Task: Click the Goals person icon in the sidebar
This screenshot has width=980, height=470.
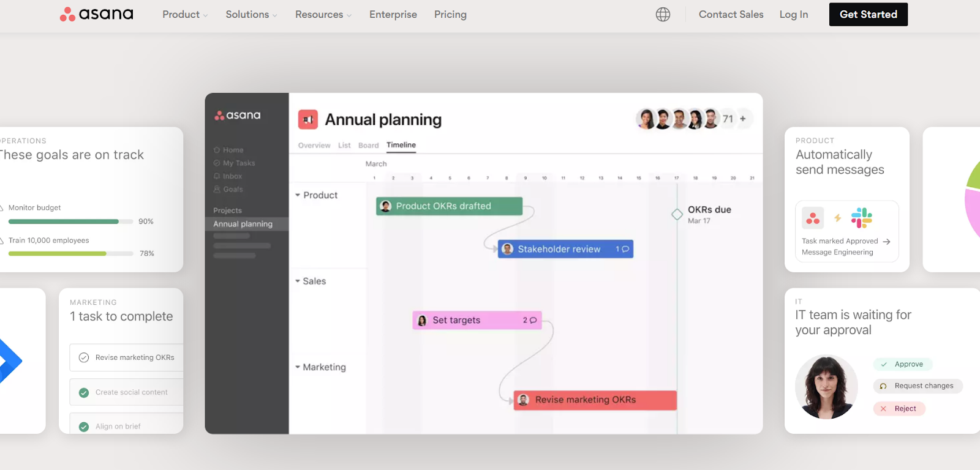Action: point(217,189)
